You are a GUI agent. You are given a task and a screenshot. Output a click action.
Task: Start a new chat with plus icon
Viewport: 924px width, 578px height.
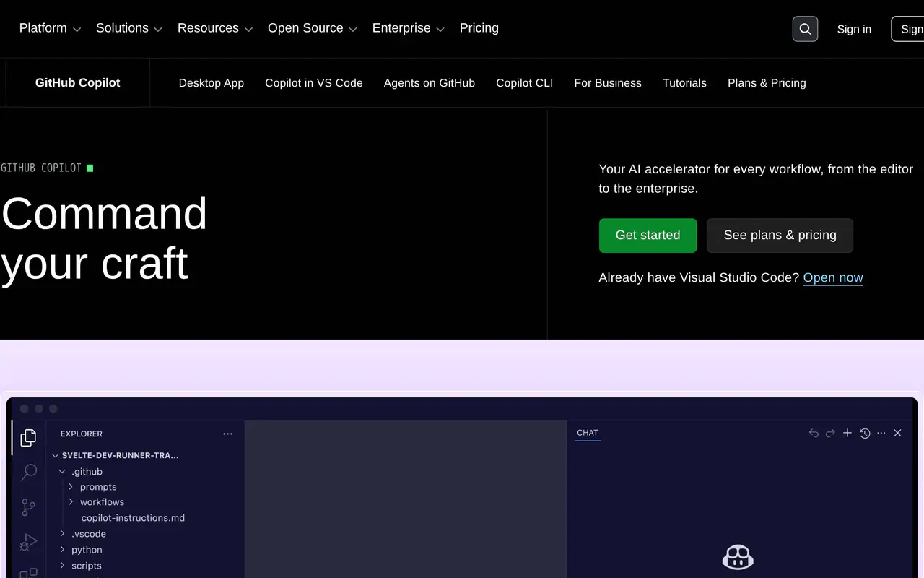click(x=847, y=433)
